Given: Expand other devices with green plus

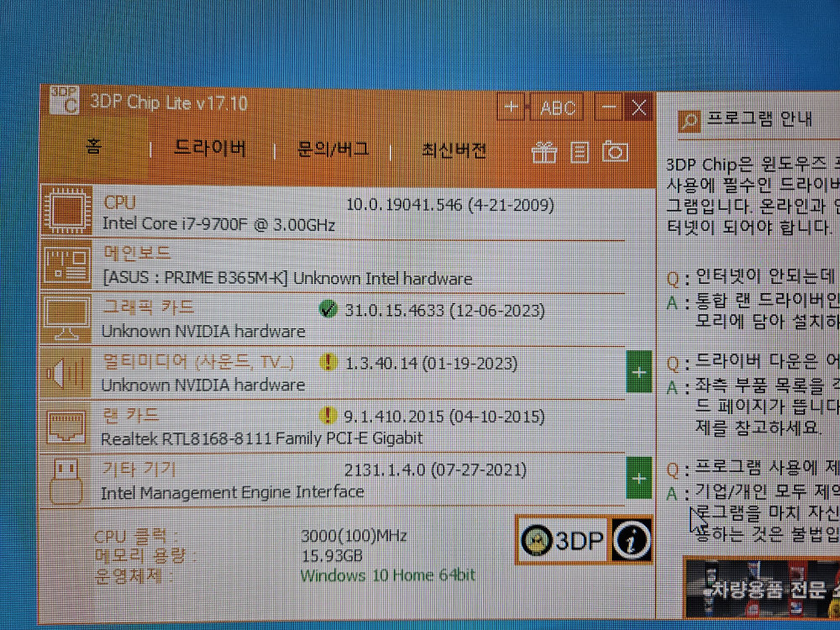Looking at the screenshot, I should [x=639, y=479].
